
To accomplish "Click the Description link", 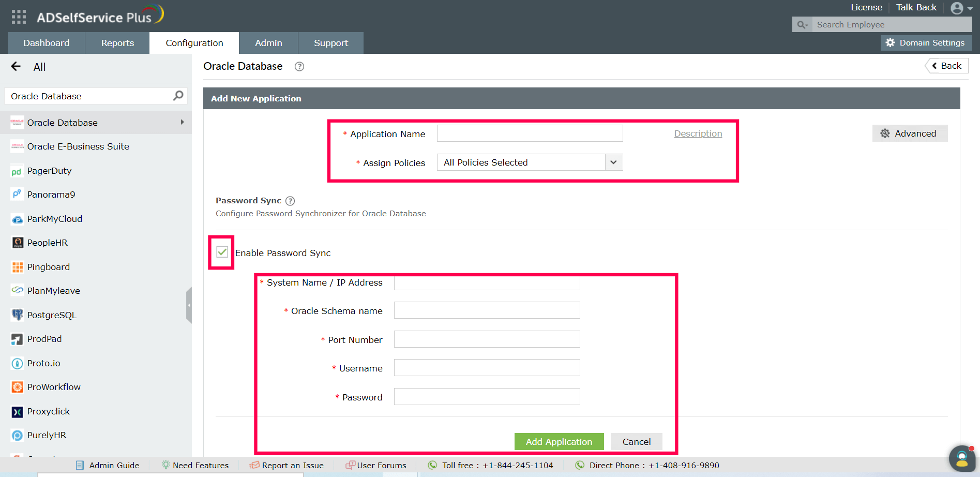I will click(698, 133).
